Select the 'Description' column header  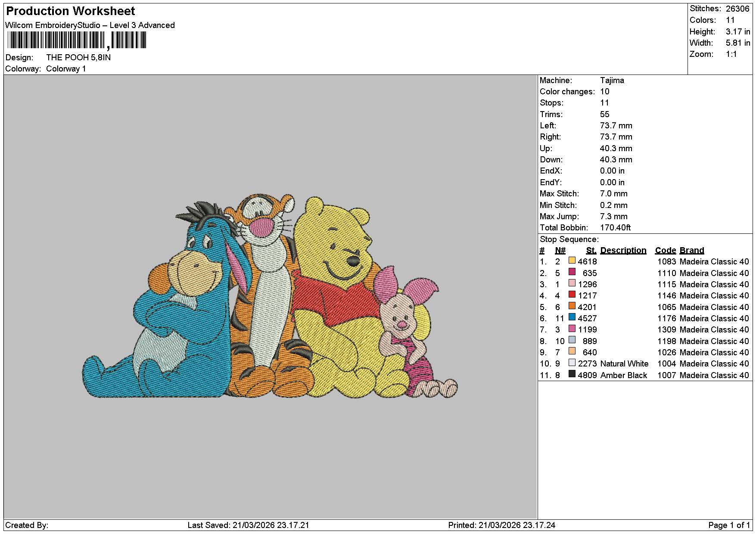click(623, 251)
